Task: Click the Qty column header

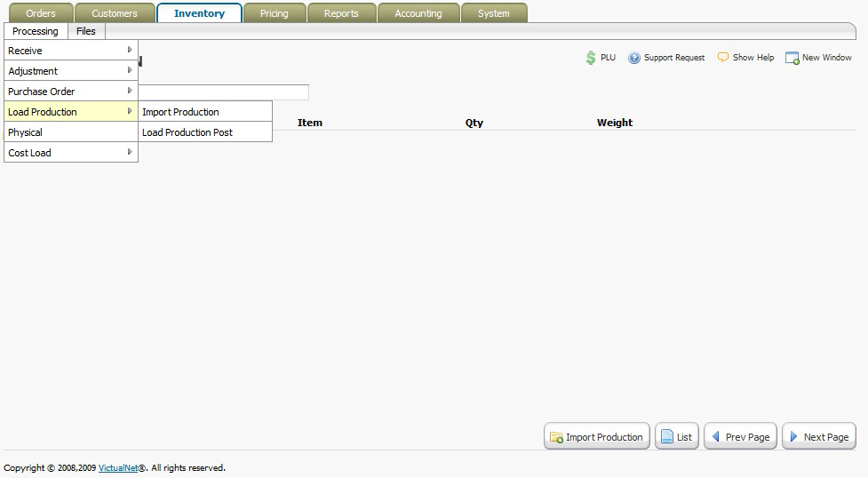Action: 474,123
